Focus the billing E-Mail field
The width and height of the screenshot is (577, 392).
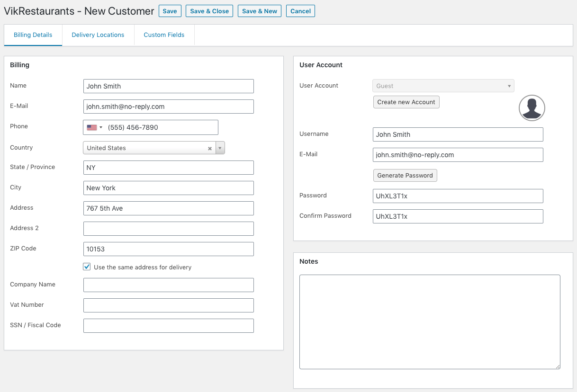pyautogui.click(x=169, y=107)
